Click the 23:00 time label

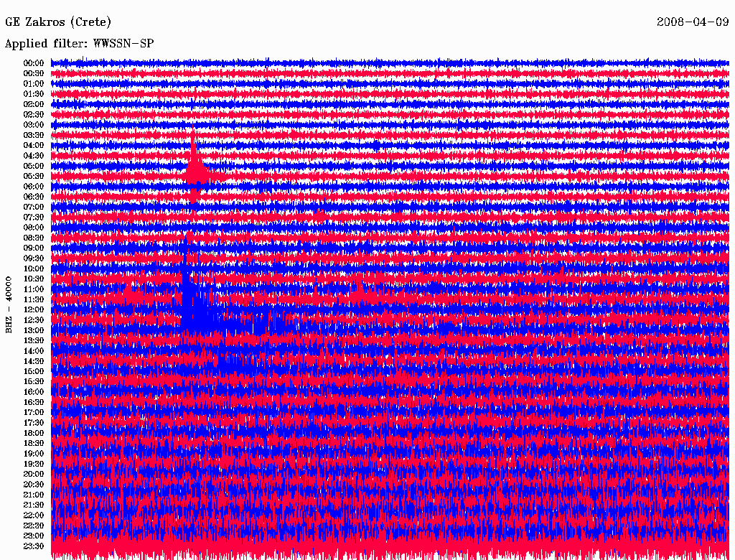pyautogui.click(x=34, y=536)
